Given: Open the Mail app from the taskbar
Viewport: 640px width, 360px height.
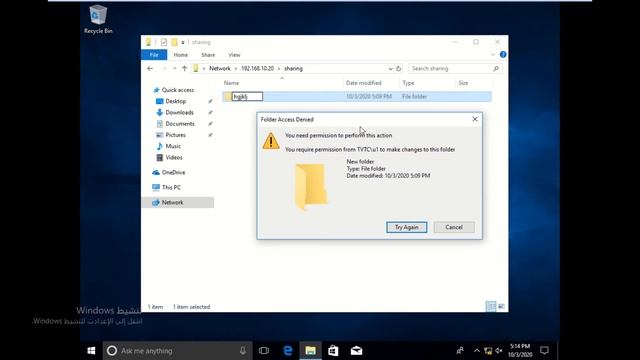Looking at the screenshot, I should tap(356, 351).
